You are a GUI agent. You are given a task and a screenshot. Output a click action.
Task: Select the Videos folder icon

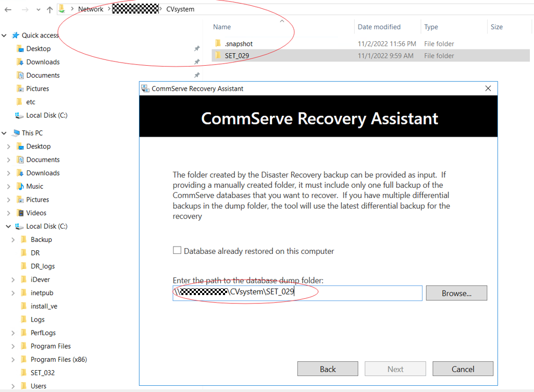pyautogui.click(x=20, y=213)
